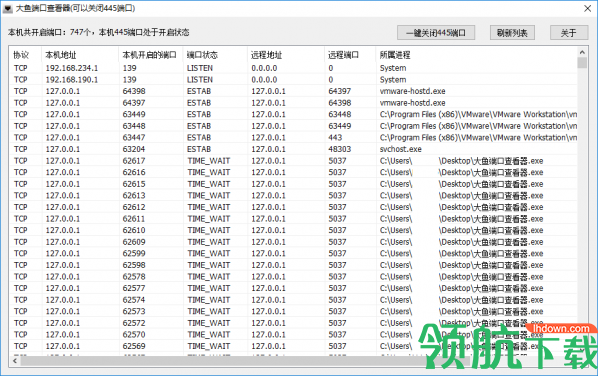Select local port 62572 cell
This screenshot has height=376, width=598.
tap(134, 323)
